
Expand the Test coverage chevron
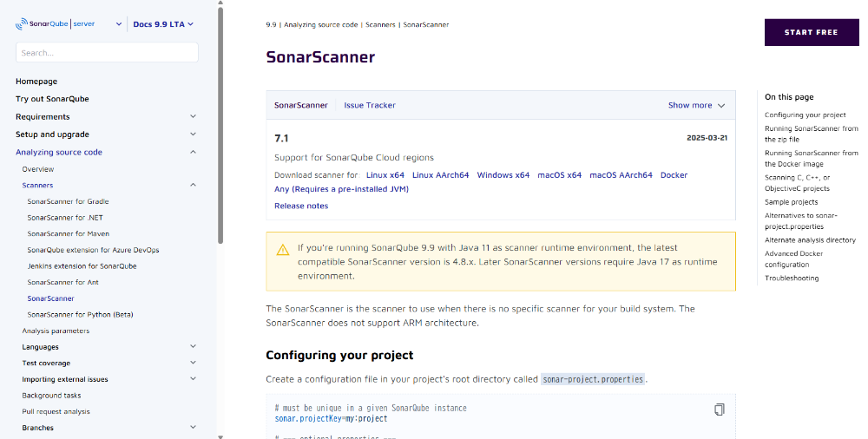point(194,363)
